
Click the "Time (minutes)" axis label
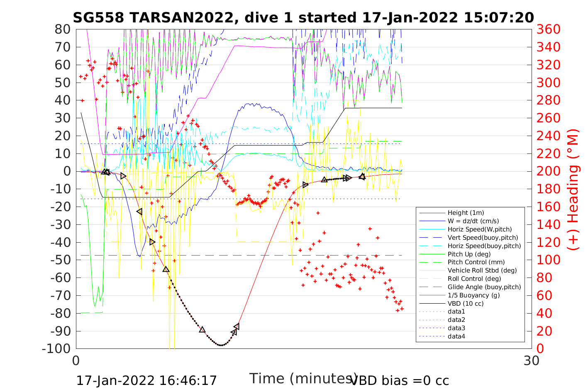303,378
